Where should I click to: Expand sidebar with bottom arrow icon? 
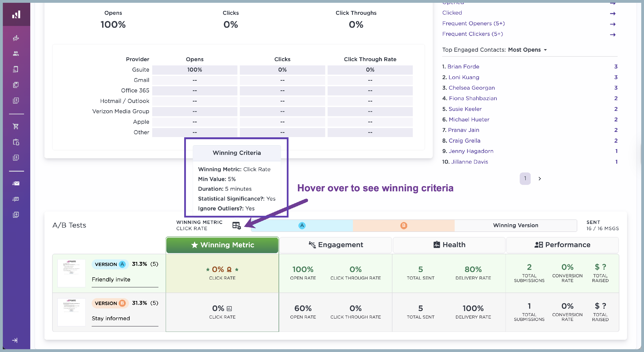15,340
